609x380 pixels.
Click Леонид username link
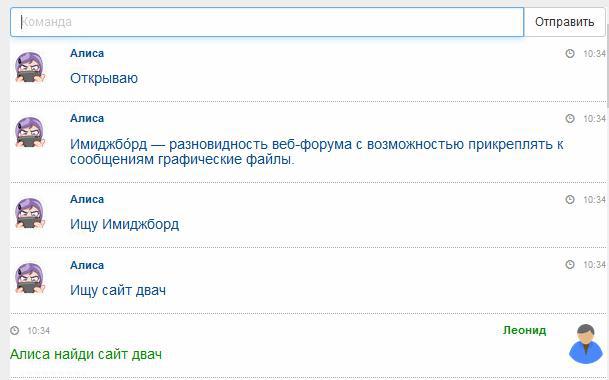pyautogui.click(x=524, y=330)
